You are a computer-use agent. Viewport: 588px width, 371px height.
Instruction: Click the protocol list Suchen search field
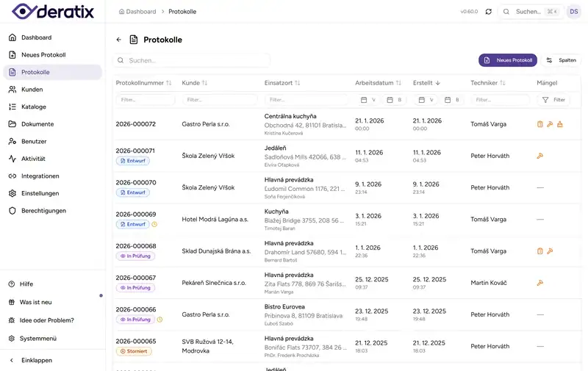pos(193,60)
